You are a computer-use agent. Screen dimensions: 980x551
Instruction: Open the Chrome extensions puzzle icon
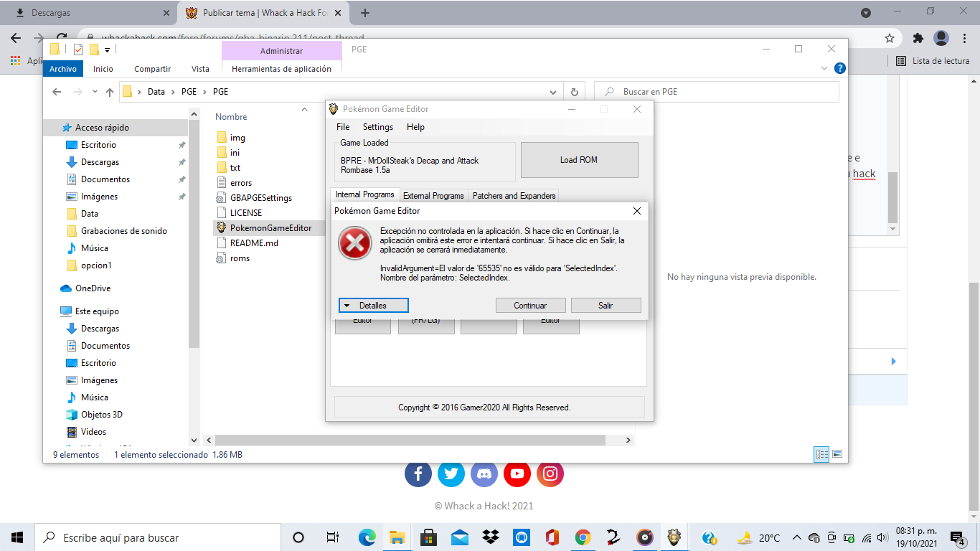coord(918,38)
